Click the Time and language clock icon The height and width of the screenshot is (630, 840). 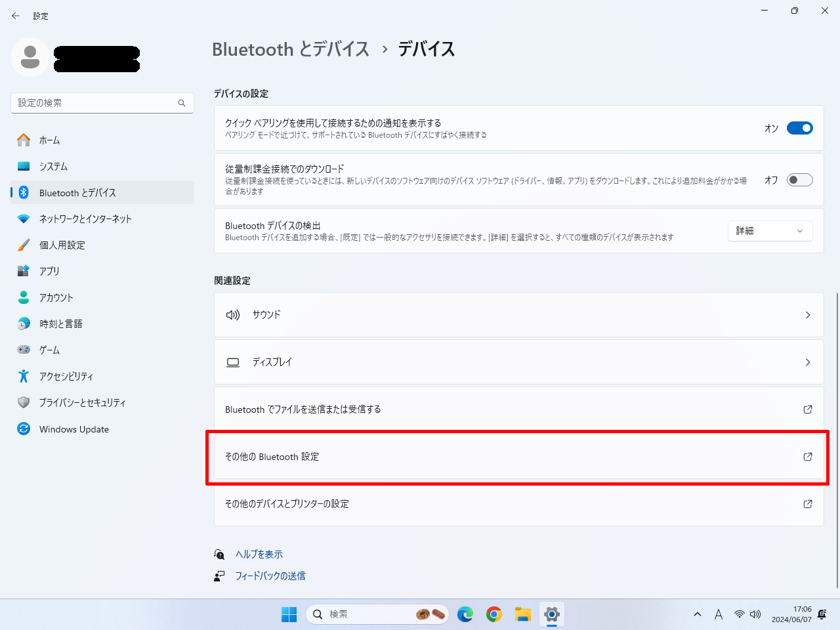(24, 324)
